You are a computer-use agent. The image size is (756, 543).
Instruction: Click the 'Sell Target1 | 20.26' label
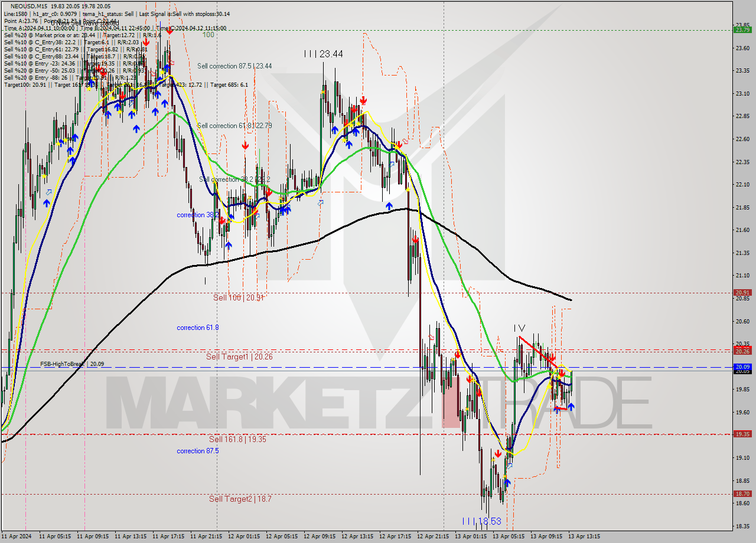point(239,357)
